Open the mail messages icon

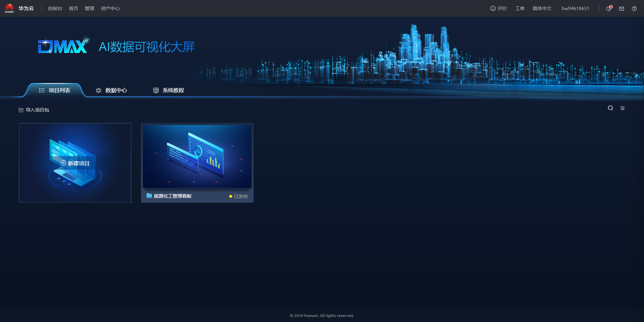(x=622, y=9)
